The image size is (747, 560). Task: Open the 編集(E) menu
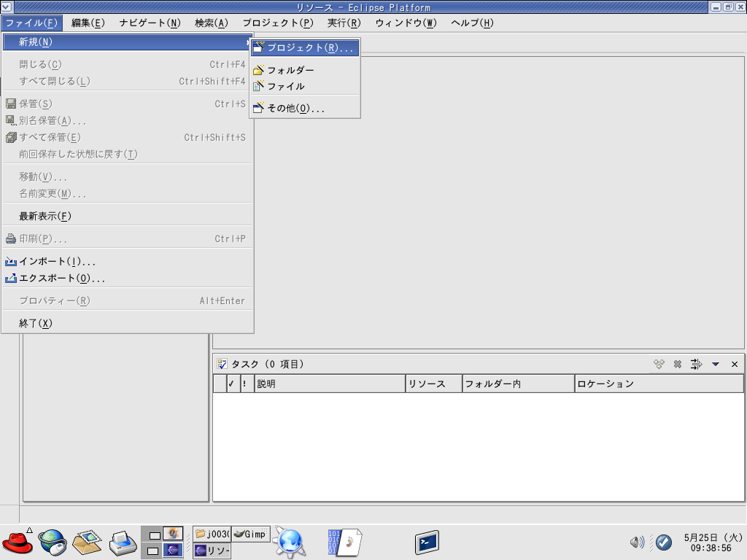pos(88,23)
